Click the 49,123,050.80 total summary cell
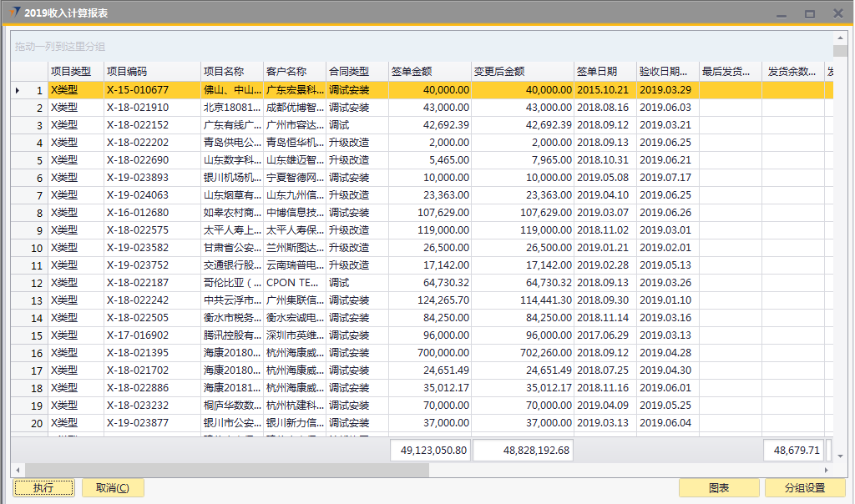 coord(429,451)
